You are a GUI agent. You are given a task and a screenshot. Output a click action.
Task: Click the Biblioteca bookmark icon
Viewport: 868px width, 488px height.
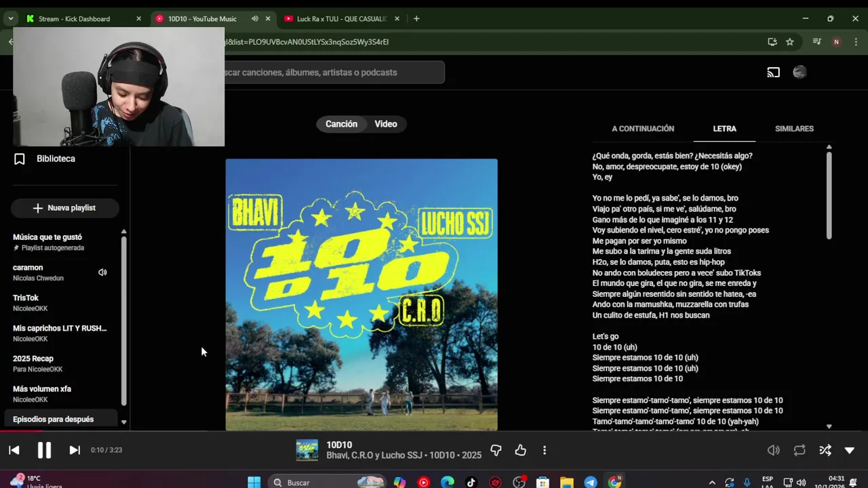pos(20,159)
